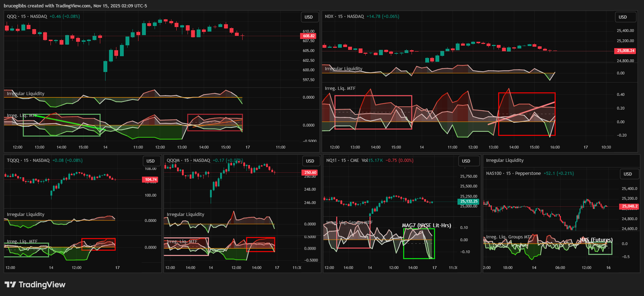Viewport: 644px width, 296px height.
Task: Click the 104.74 price label on TQQQ chart
Action: point(151,179)
